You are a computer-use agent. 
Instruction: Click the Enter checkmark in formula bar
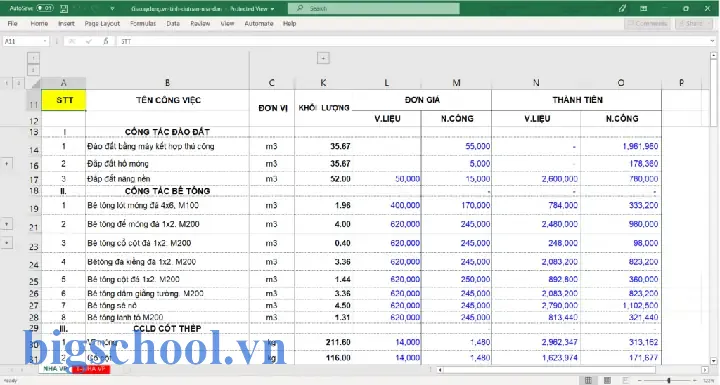coord(89,41)
